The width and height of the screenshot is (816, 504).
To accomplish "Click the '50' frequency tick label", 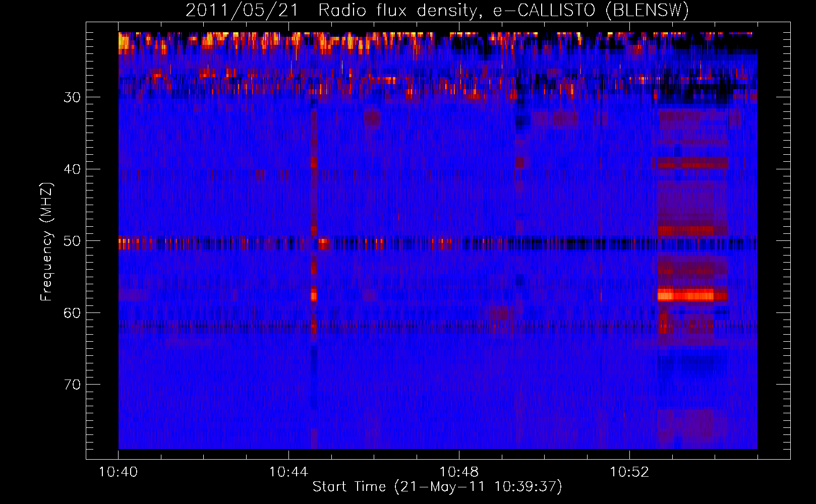I will [x=72, y=241].
